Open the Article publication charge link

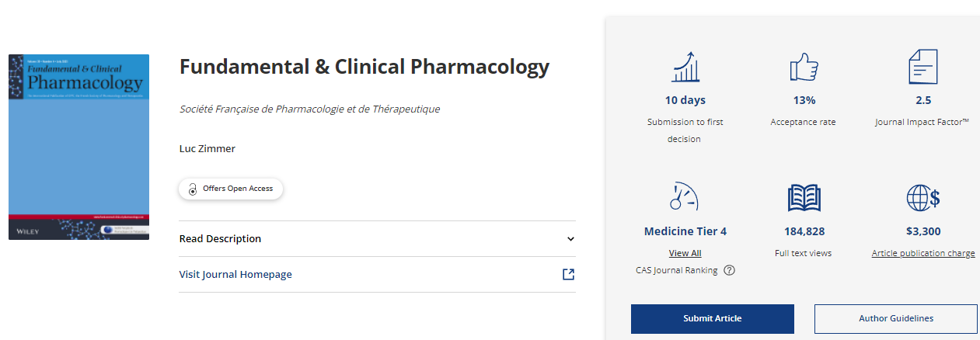[922, 253]
